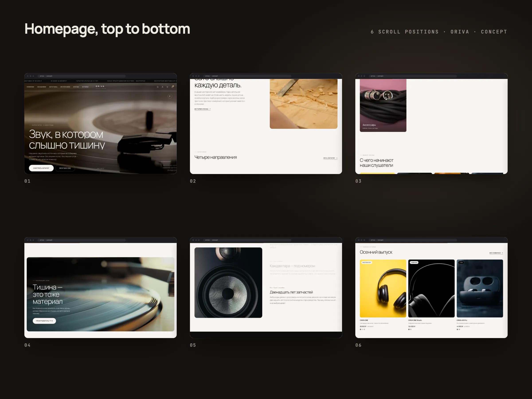Image resolution: width=532 pixels, height=399 pixels.
Task: Follow the ВСЕ НОВИНКИ link
Action: [496, 253]
